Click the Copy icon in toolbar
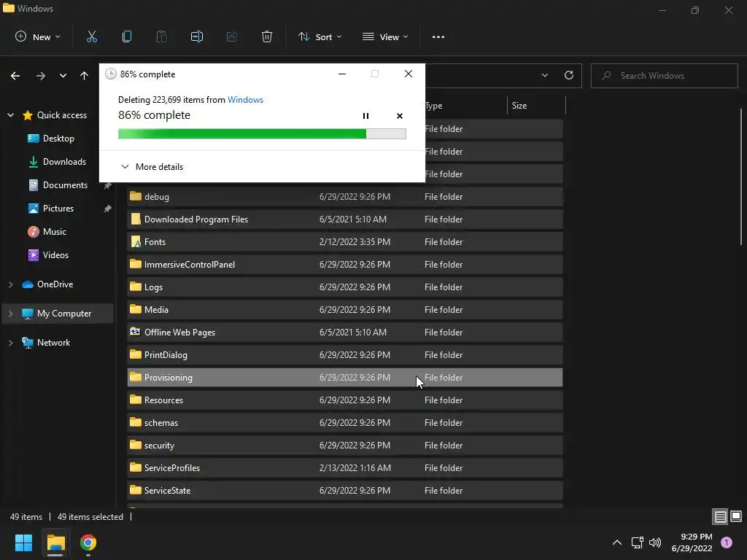Viewport: 747px width, 560px height. [x=127, y=36]
